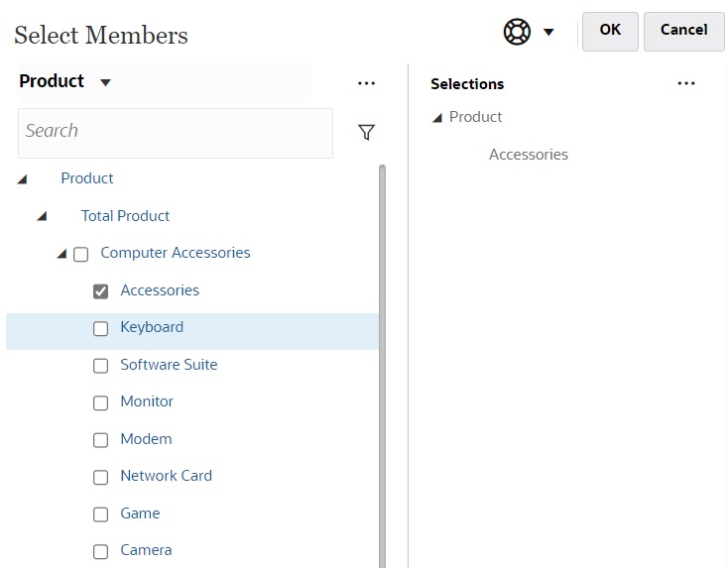Click the lifebuoy help icon
This screenshot has width=728, height=568.
(517, 32)
